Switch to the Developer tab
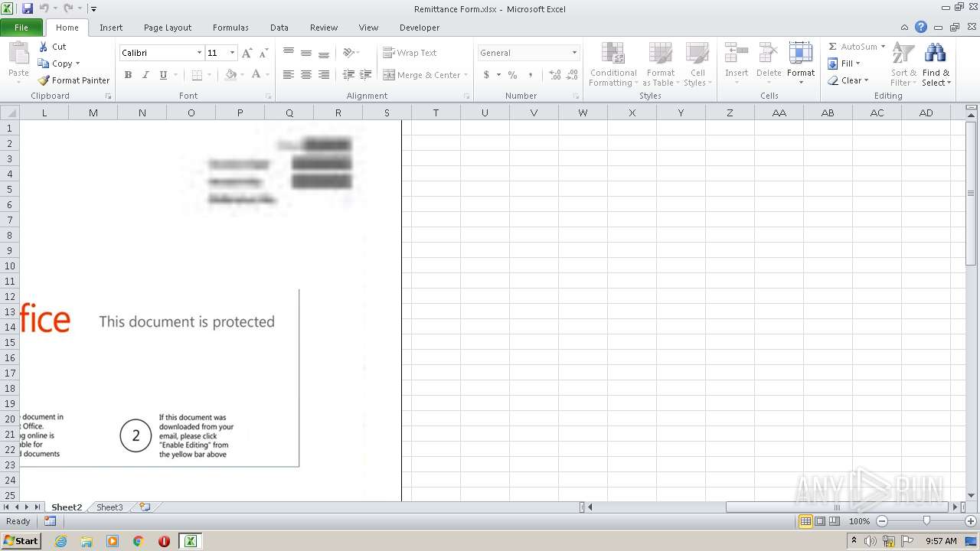This screenshot has width=980, height=551. coord(420,28)
